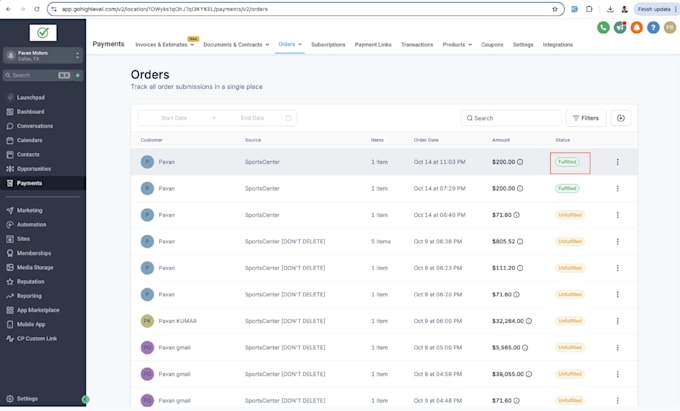Click the End Date field
Viewport: 680px width, 411px height.
[x=252, y=118]
